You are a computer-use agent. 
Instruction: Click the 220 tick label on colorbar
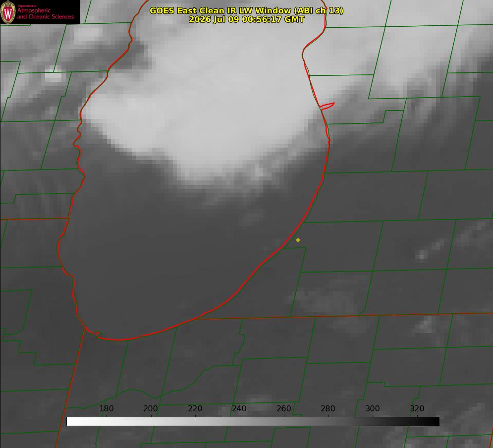click(x=195, y=408)
